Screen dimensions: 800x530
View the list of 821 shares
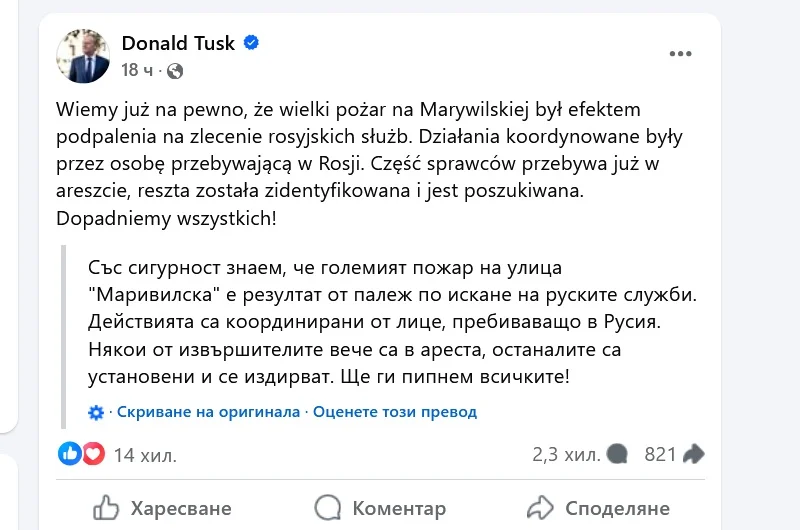[x=661, y=455]
